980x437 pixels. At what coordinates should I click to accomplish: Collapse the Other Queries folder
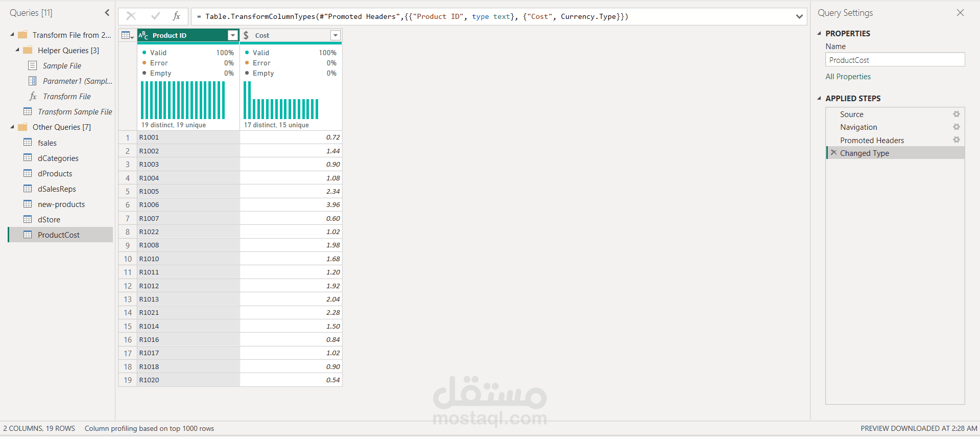[12, 127]
